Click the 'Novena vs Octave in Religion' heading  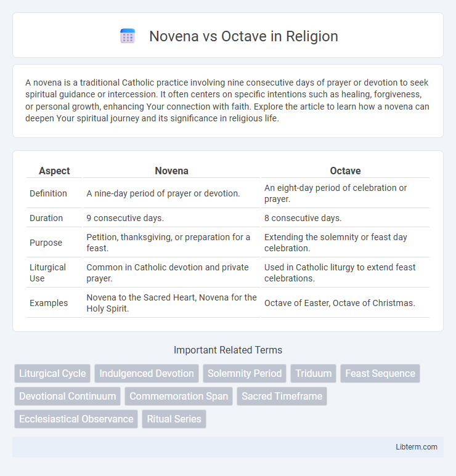pyautogui.click(x=243, y=36)
